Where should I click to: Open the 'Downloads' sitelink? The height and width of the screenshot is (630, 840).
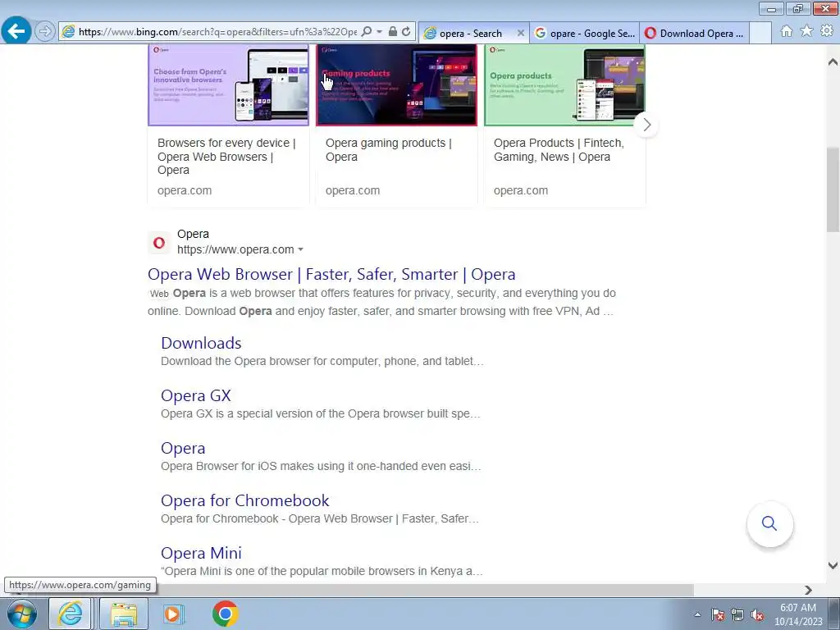click(201, 343)
